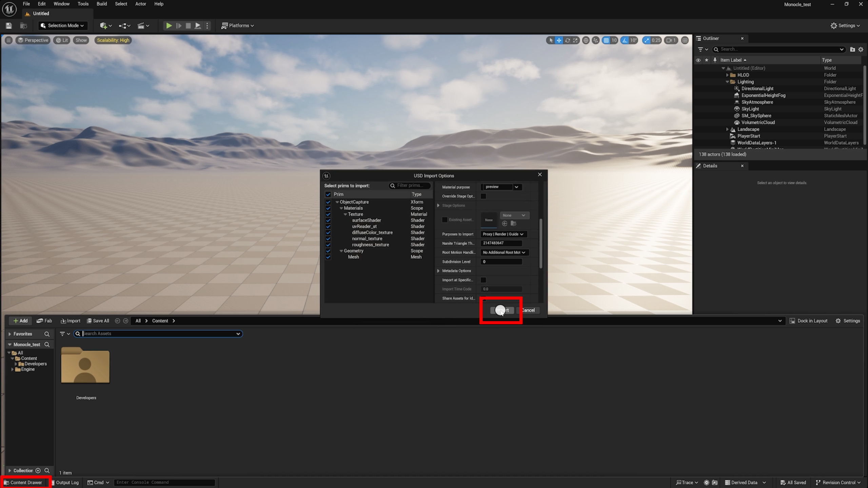Image resolution: width=868 pixels, height=488 pixels.
Task: Select the Untitled level tab
Action: point(41,14)
